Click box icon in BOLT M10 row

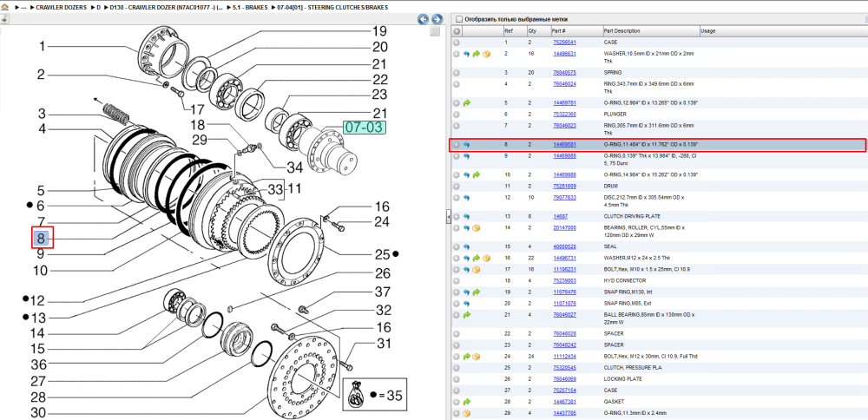[x=476, y=270]
